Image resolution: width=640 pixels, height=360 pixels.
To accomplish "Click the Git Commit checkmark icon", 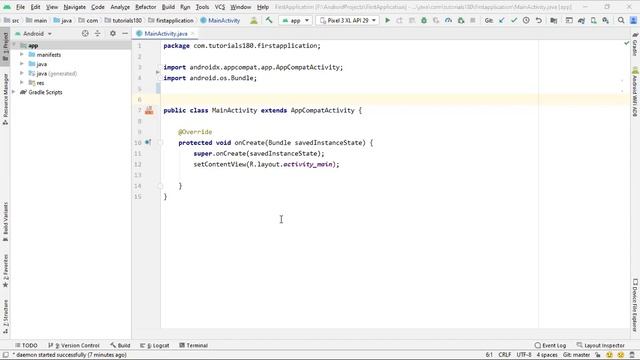I will [514, 20].
